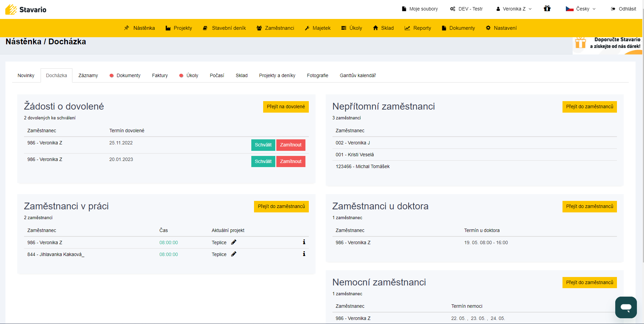Screen dimensions: 644x324
Task: Open the Česky language dropdown
Action: coord(581,9)
